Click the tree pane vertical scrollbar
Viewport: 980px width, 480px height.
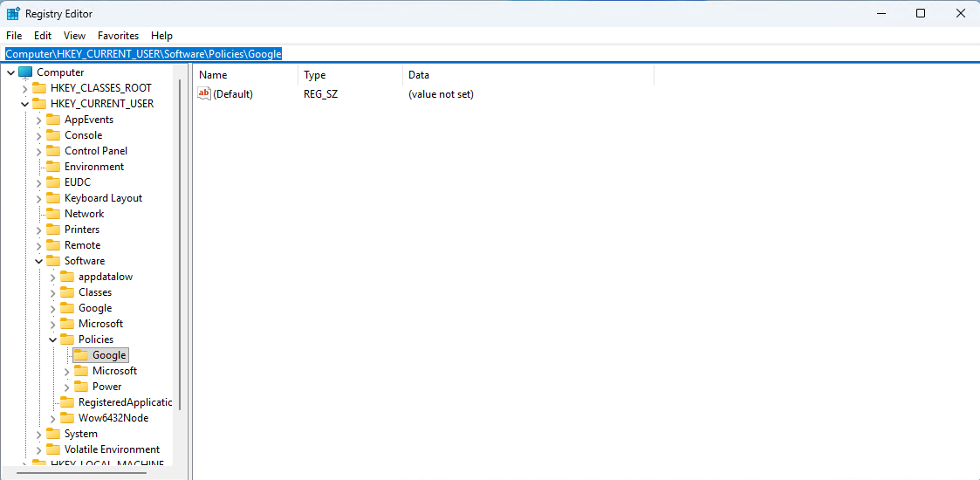pos(180,262)
